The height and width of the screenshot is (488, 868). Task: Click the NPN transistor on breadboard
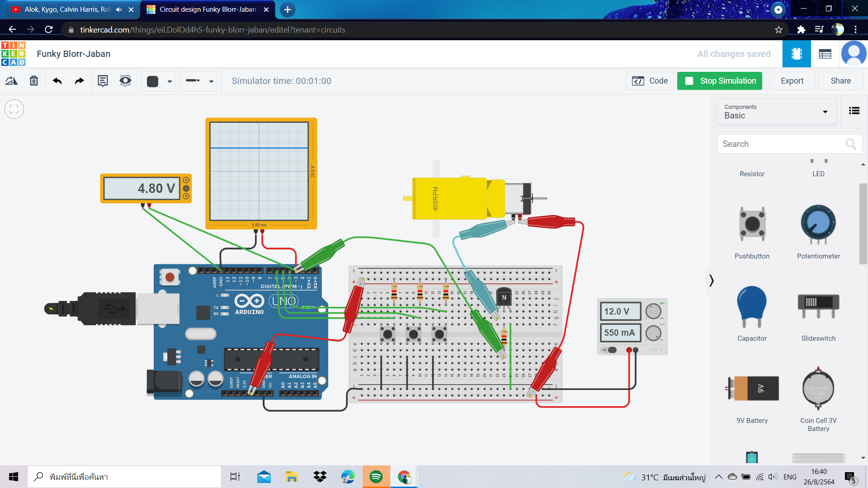tap(504, 298)
